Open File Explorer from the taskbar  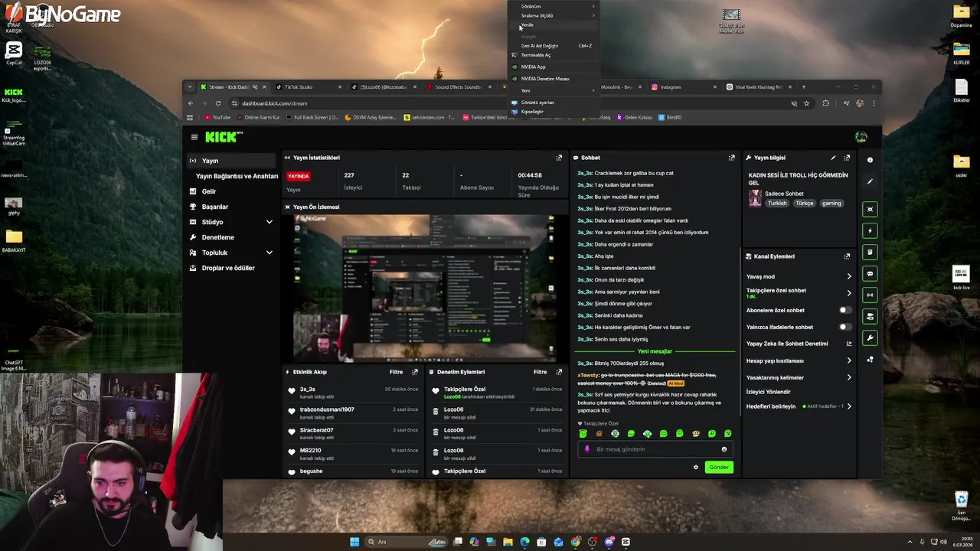[x=508, y=542]
